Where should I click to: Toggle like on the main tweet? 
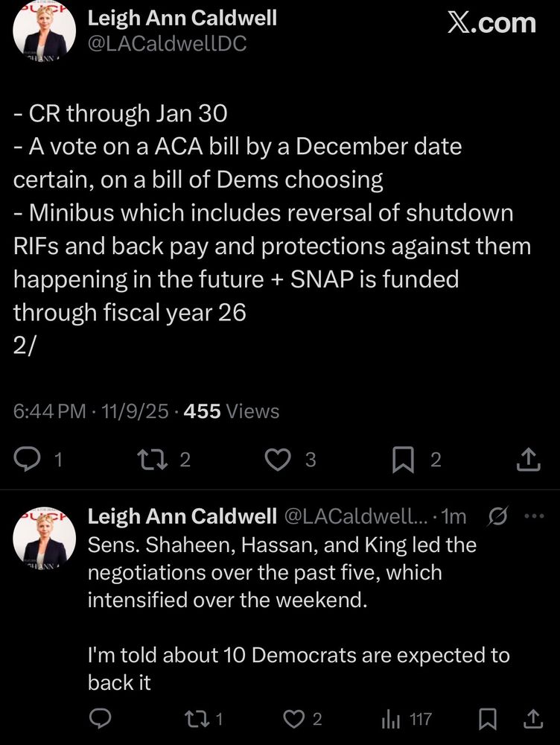click(276, 460)
